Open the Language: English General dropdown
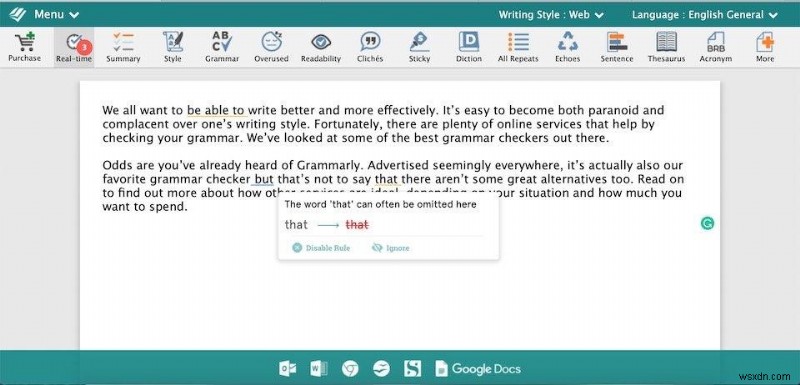The height and width of the screenshot is (385, 800). [x=705, y=15]
